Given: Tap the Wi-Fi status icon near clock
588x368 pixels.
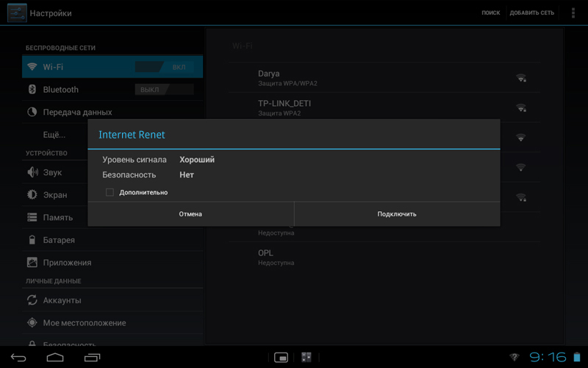Looking at the screenshot, I should pos(515,357).
